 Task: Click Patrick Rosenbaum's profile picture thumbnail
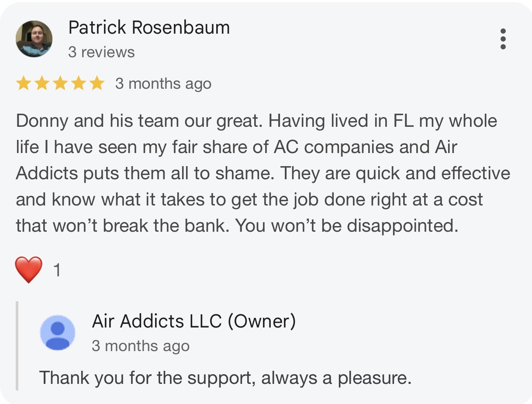[x=34, y=39]
